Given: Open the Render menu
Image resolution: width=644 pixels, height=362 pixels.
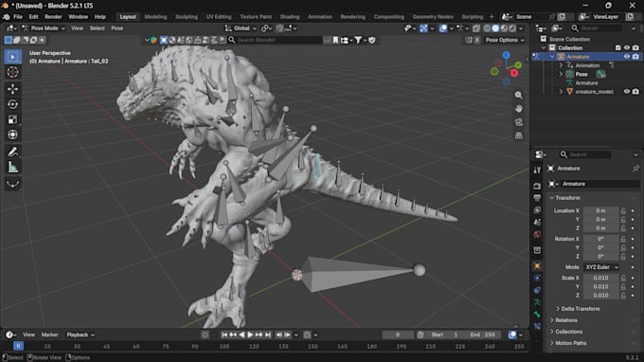Looking at the screenshot, I should click(53, 17).
